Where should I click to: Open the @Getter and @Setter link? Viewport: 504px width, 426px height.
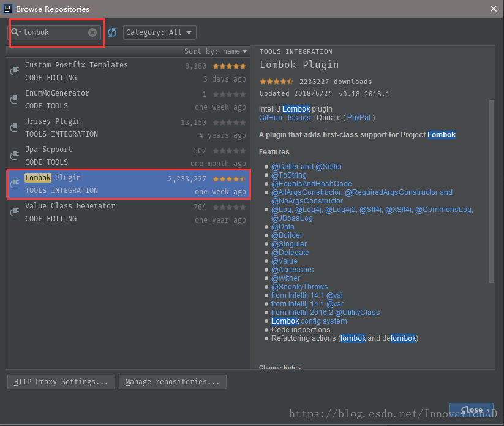click(307, 167)
